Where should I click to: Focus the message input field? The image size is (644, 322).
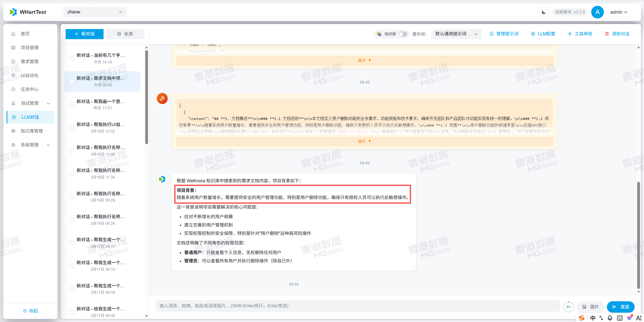coord(357,306)
